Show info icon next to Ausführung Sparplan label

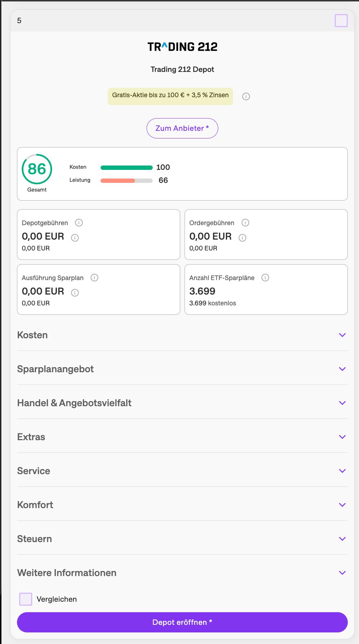click(94, 278)
